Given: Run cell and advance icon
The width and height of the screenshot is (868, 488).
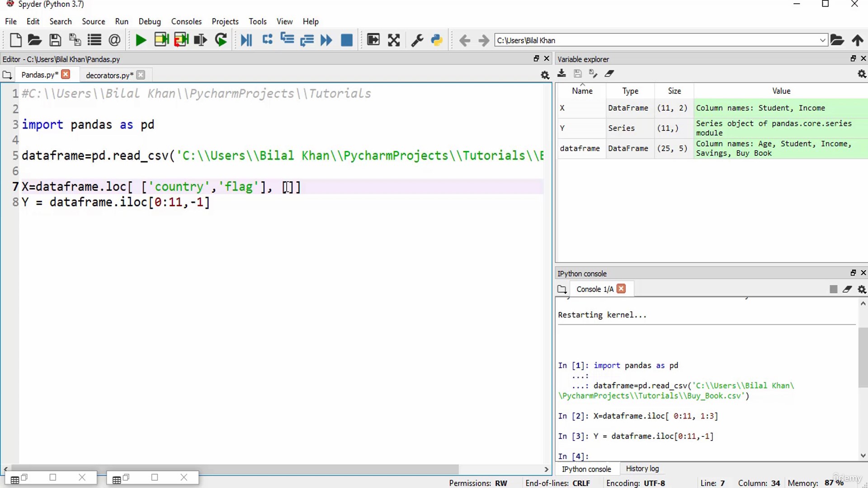Looking at the screenshot, I should pyautogui.click(x=181, y=40).
